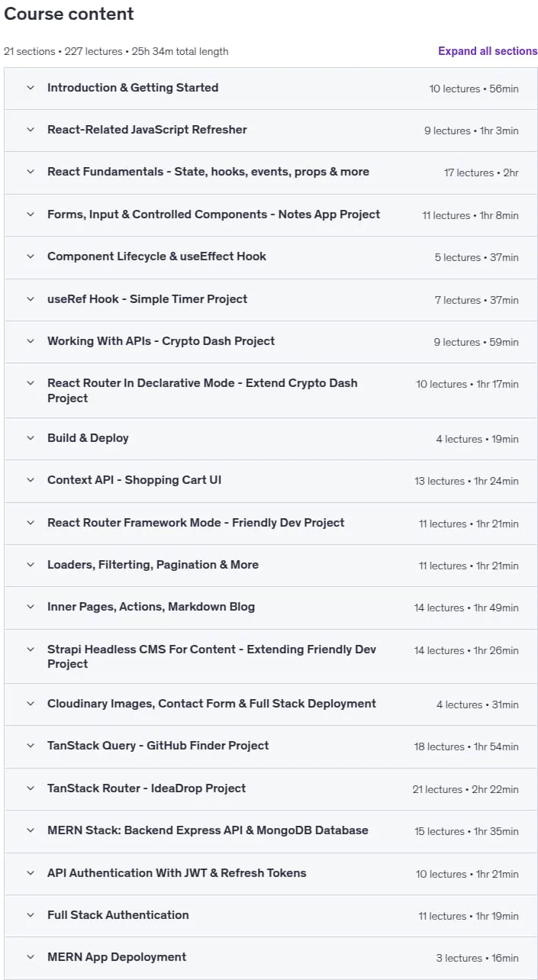This screenshot has height=980, width=538.
Task: Expand React Router In Declarative Mode chevron
Action: point(31,383)
